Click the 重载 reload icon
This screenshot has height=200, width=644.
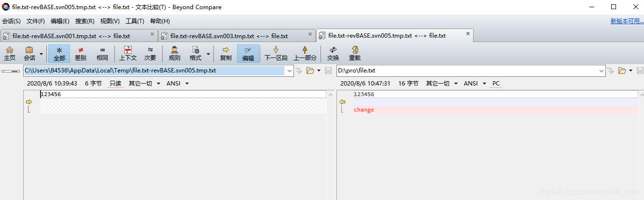click(x=355, y=54)
